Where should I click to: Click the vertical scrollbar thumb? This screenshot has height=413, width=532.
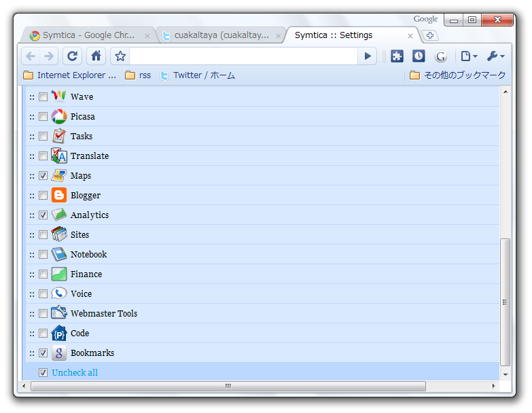point(506,302)
